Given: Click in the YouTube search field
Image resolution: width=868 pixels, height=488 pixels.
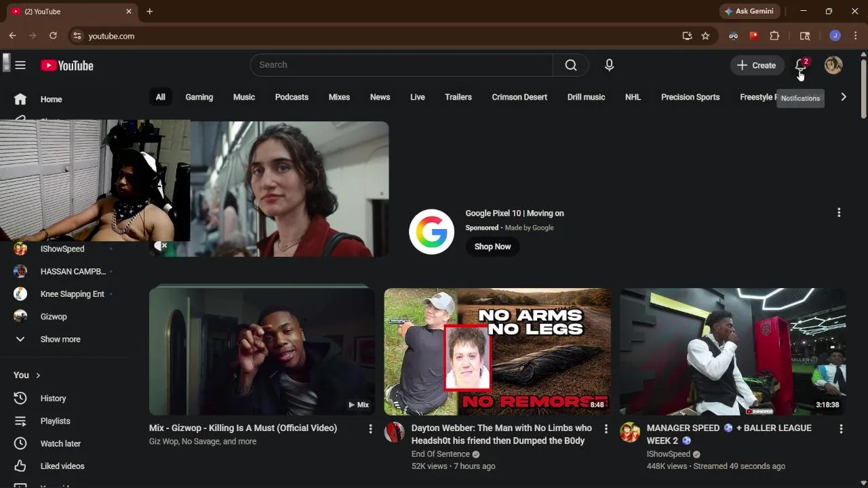Looking at the screenshot, I should pyautogui.click(x=401, y=65).
